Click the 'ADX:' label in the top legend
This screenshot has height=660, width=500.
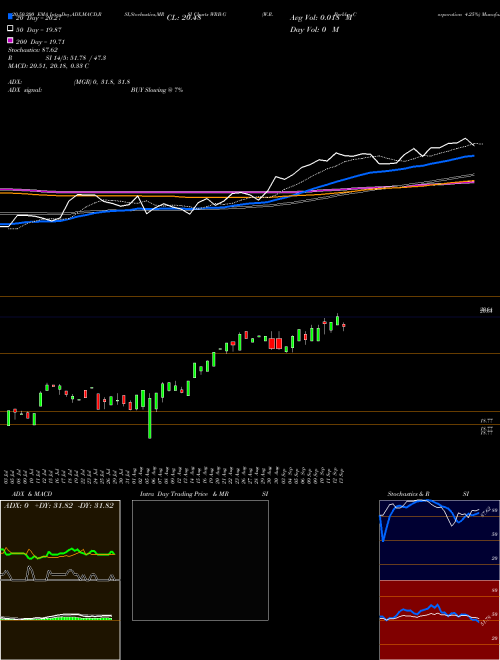[x=15, y=82]
